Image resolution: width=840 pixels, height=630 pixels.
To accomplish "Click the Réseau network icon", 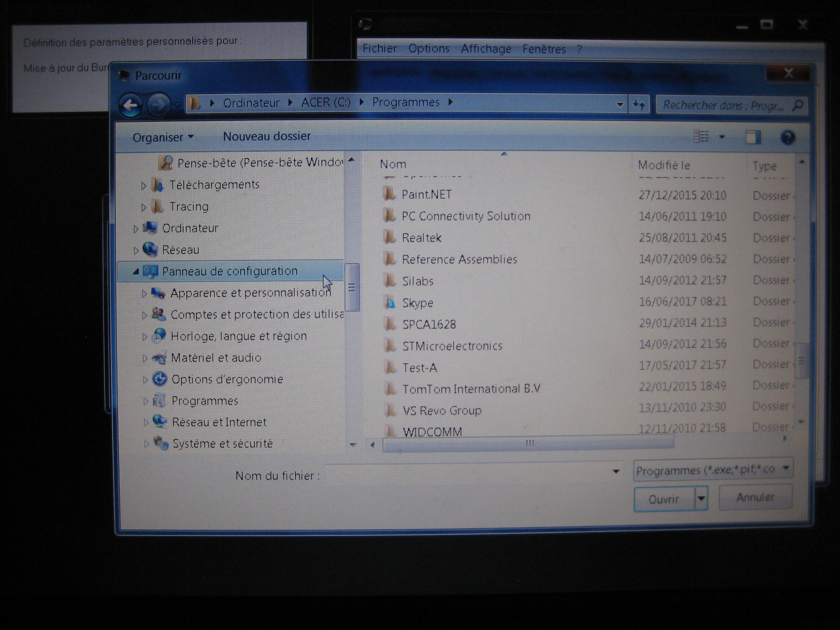I will tap(150, 249).
